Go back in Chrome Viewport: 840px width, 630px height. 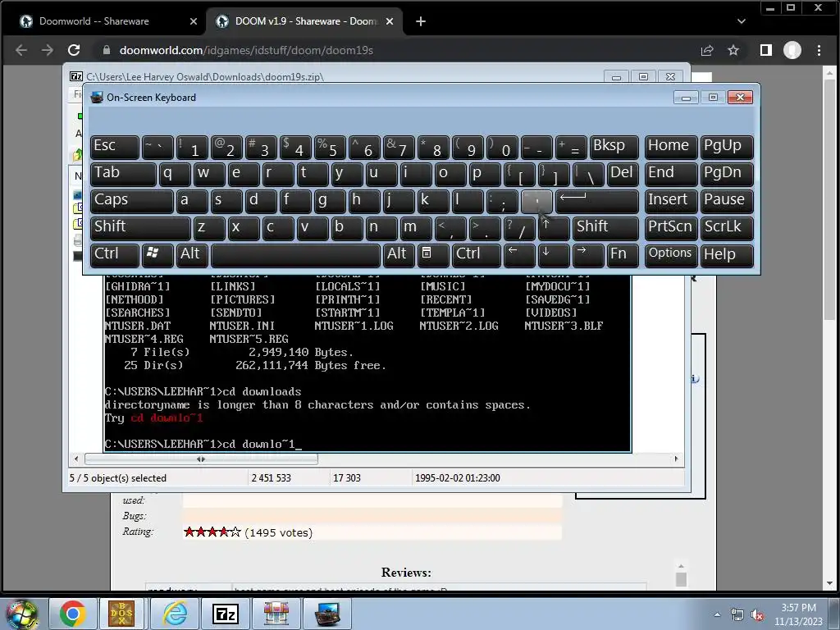tap(21, 50)
